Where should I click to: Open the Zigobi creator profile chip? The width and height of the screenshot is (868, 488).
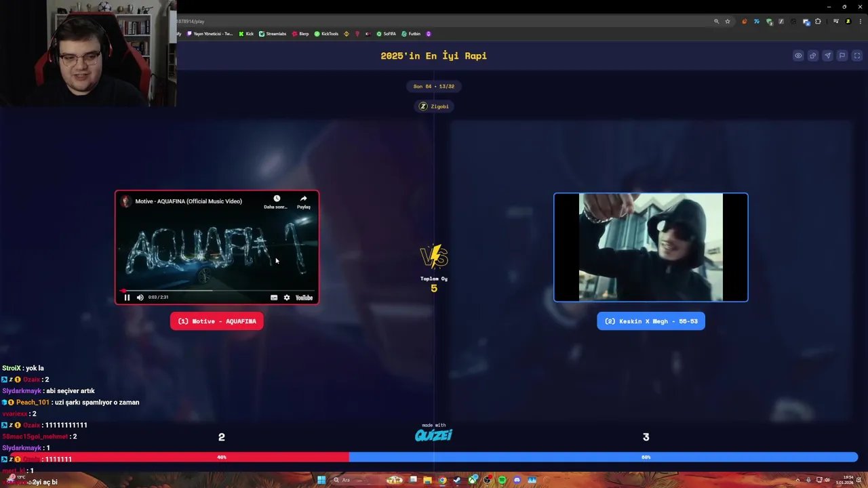pyautogui.click(x=434, y=106)
